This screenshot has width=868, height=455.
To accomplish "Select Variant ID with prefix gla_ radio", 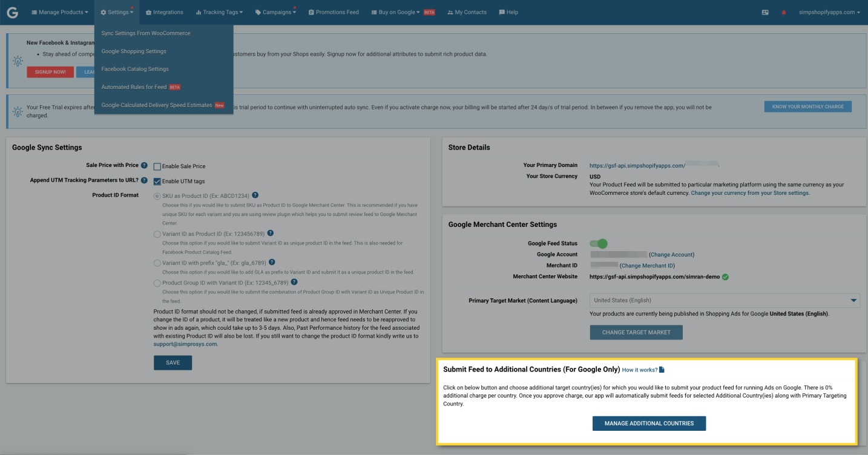I will coord(157,263).
